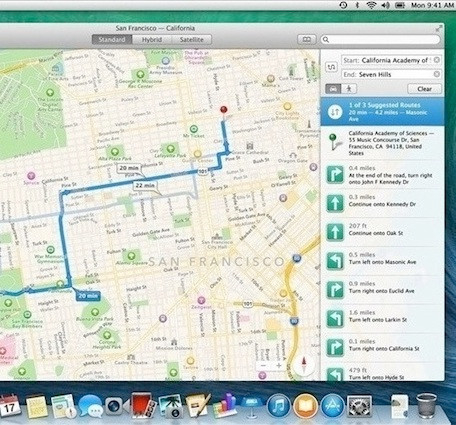Swap the start and end locations
Viewport: 456px width, 425px height.
tap(331, 67)
